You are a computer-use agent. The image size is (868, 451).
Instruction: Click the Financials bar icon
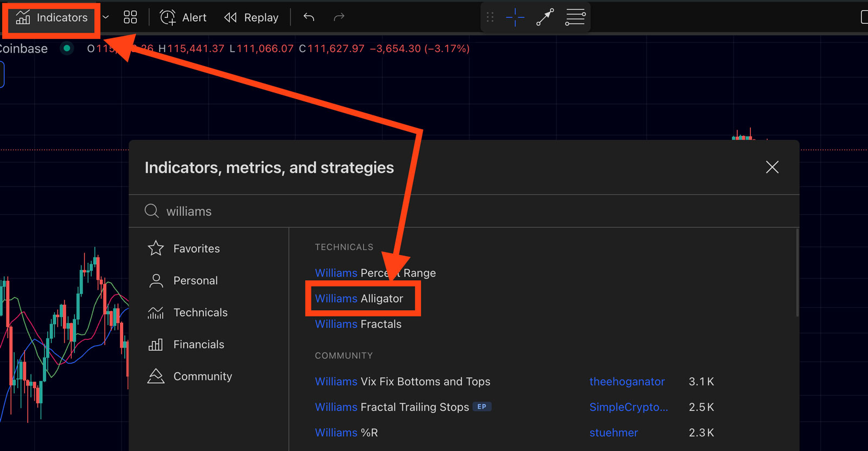pyautogui.click(x=156, y=344)
